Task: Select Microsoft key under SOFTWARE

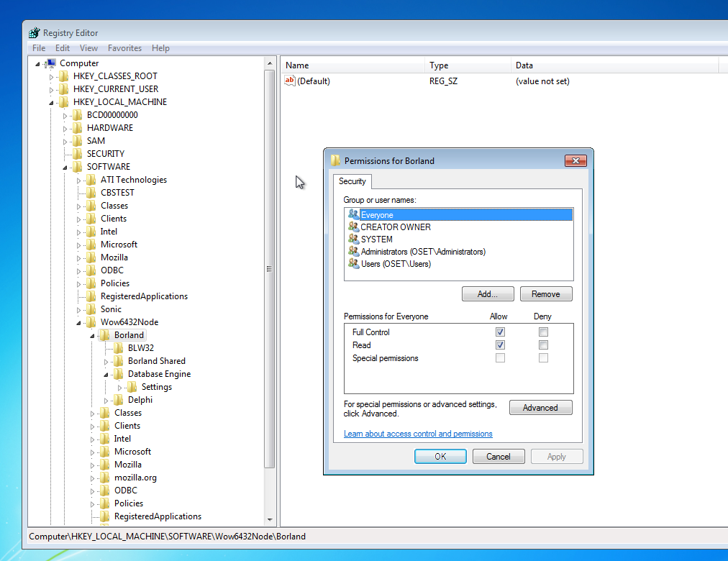Action: coord(119,245)
